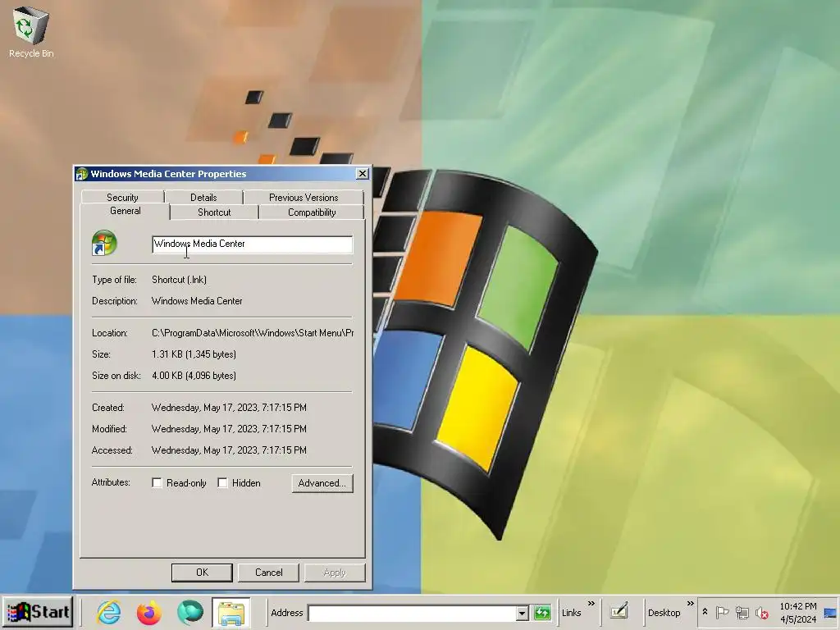Switch to the Previous Versions tab
The width and height of the screenshot is (840, 630).
coord(304,197)
